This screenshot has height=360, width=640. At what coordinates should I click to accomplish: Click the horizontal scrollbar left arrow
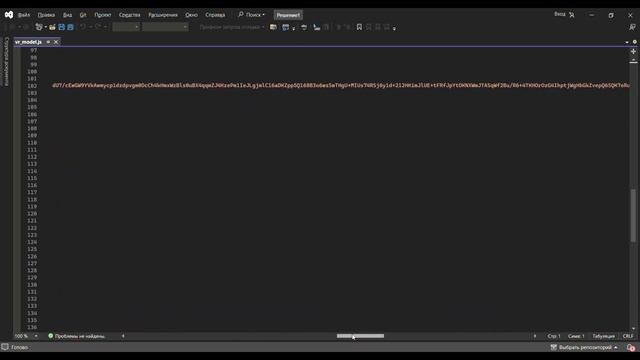[x=123, y=336]
